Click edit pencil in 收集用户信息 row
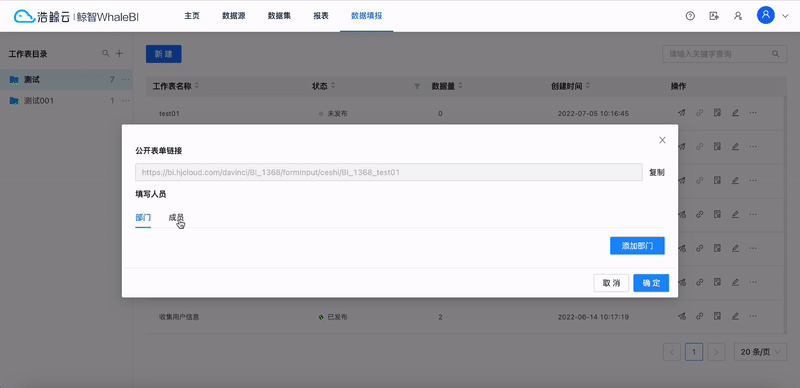Viewport: 800px width, 388px height. pos(735,317)
